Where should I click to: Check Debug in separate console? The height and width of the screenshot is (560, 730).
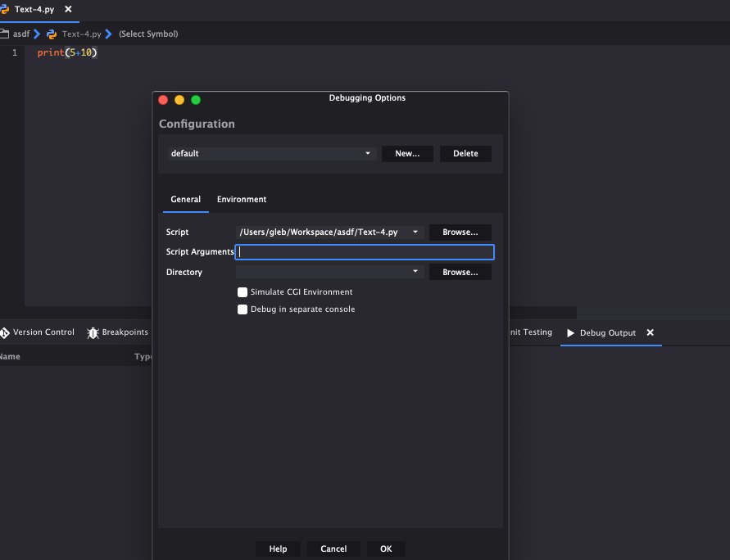tap(243, 309)
